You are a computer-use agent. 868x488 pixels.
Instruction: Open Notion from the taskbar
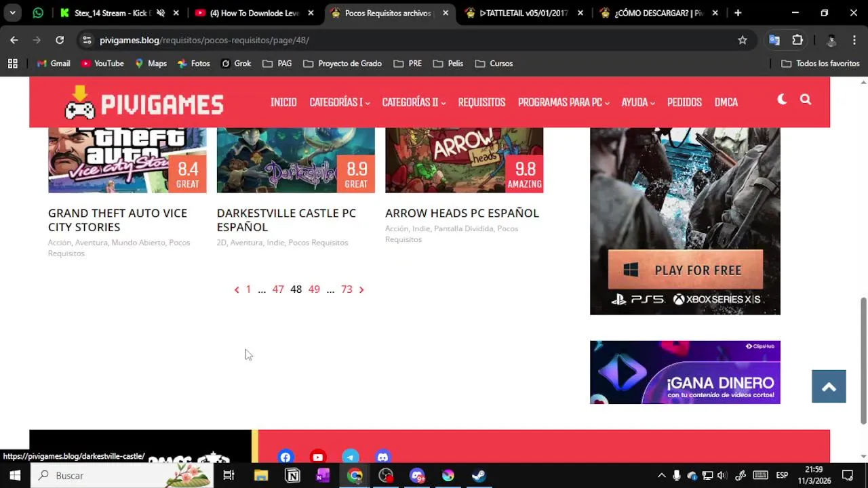click(x=292, y=475)
